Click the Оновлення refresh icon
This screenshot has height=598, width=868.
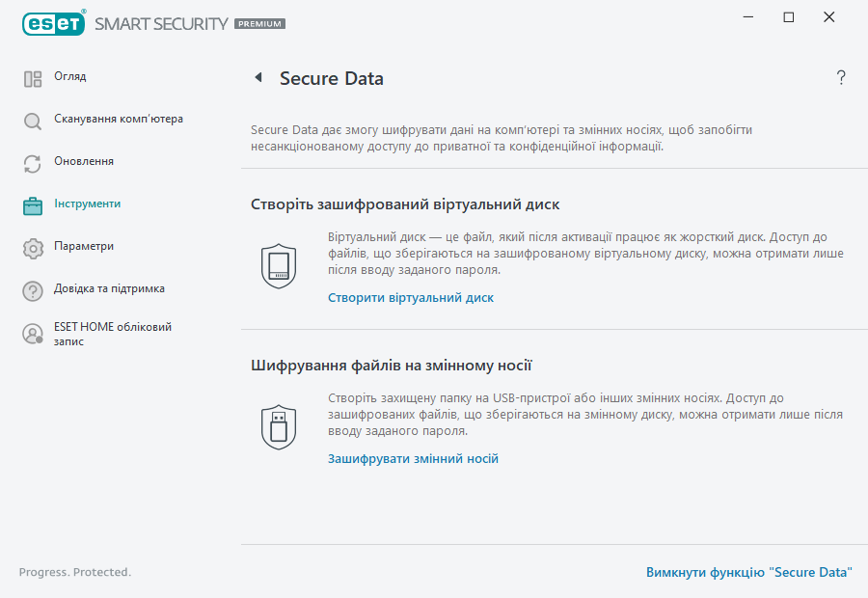click(x=32, y=161)
